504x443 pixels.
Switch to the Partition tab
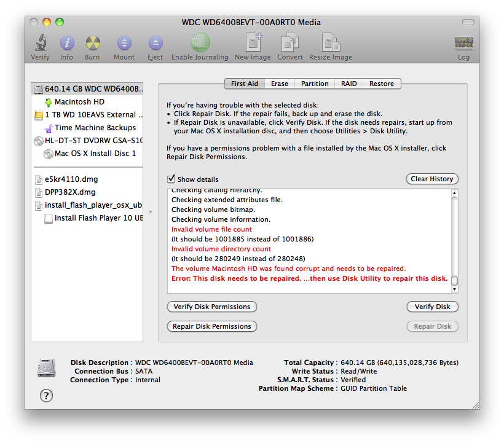tap(315, 84)
